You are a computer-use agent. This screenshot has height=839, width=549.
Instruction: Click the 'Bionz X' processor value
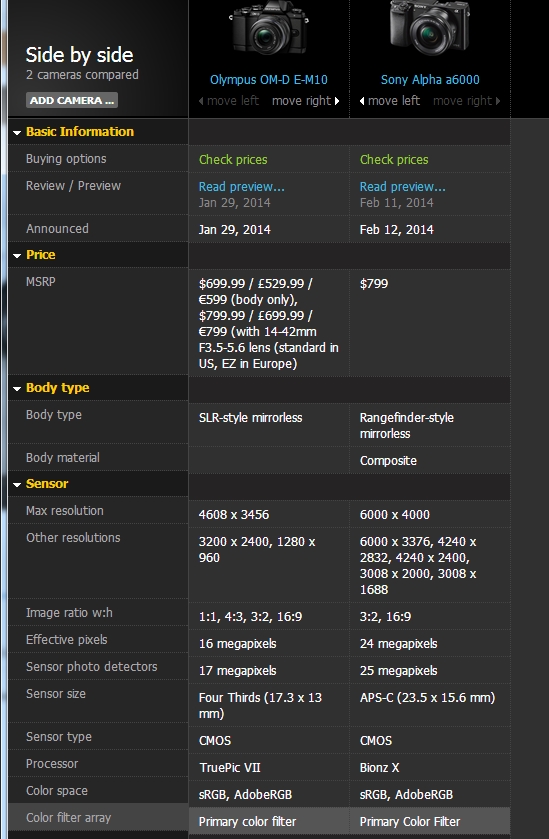tap(379, 767)
